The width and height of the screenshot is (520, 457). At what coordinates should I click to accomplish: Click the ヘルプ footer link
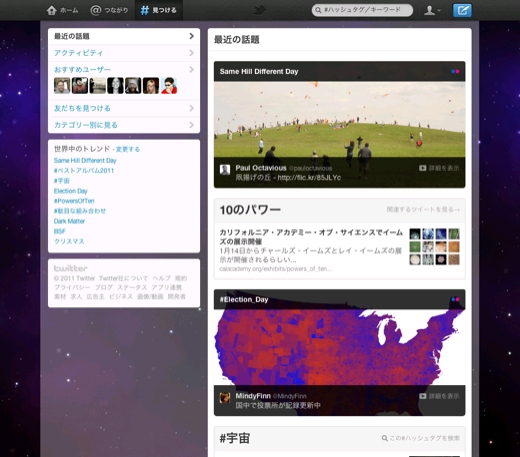[161, 278]
